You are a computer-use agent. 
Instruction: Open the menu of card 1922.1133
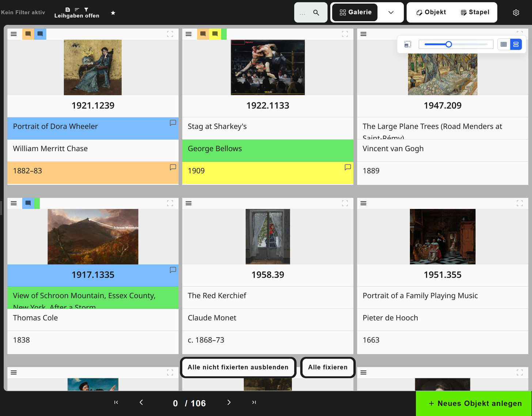[189, 34]
